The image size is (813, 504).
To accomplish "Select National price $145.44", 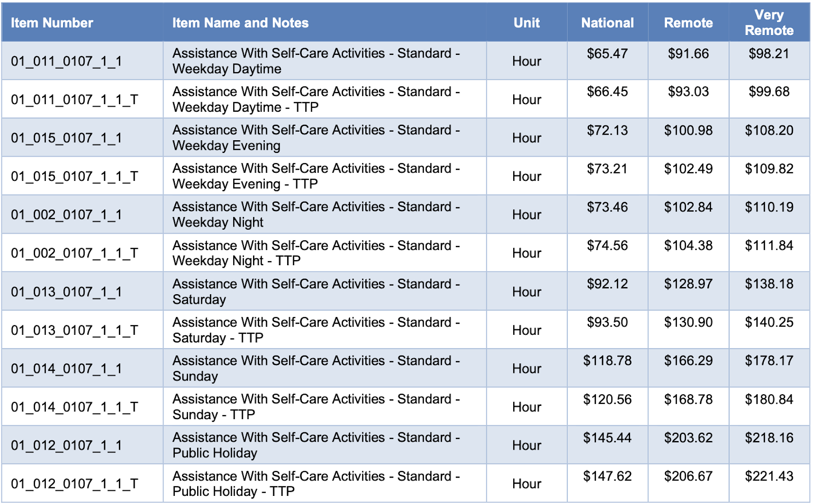I will [607, 437].
